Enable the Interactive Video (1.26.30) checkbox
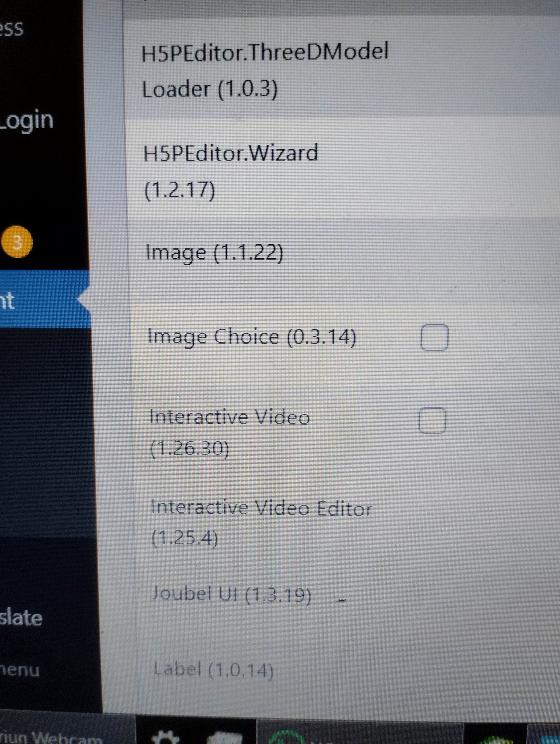Viewport: 560px width, 744px height. (x=432, y=421)
